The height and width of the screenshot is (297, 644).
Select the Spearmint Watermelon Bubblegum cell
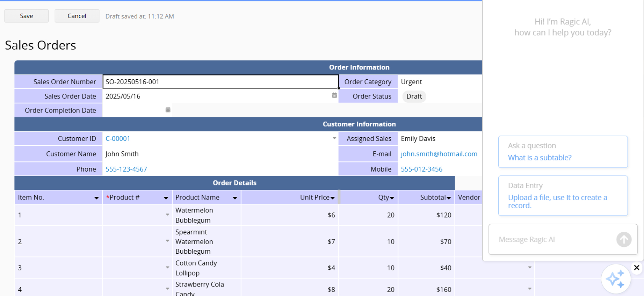click(x=207, y=241)
